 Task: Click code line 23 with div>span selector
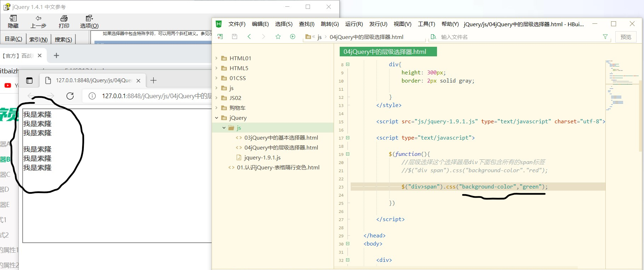(478, 187)
